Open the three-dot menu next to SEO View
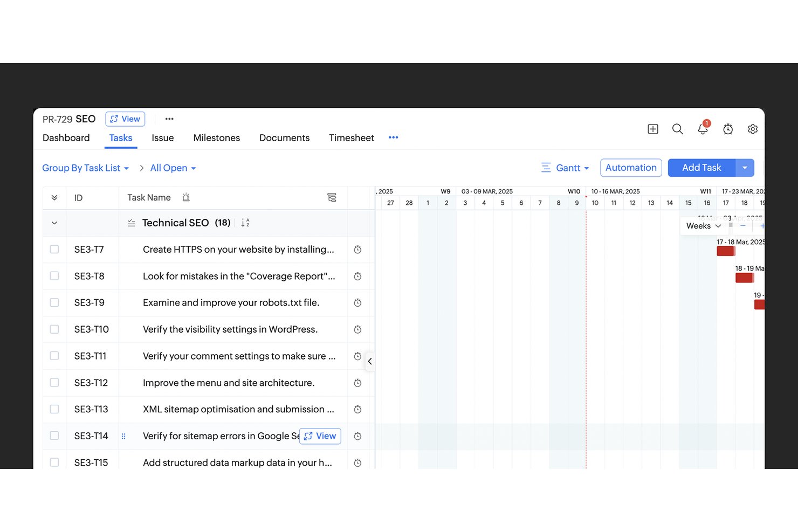This screenshot has height=532, width=798. click(x=169, y=119)
